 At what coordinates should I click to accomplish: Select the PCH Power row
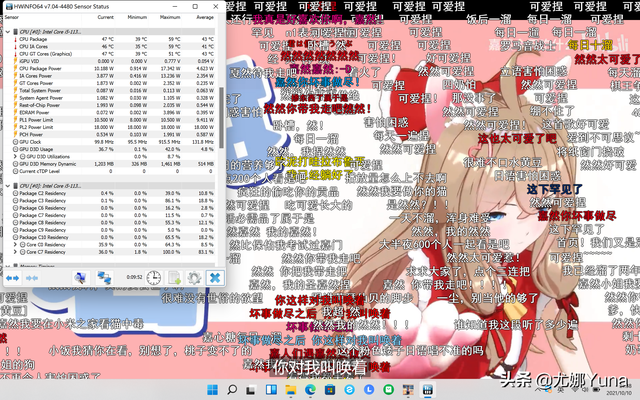[109, 135]
